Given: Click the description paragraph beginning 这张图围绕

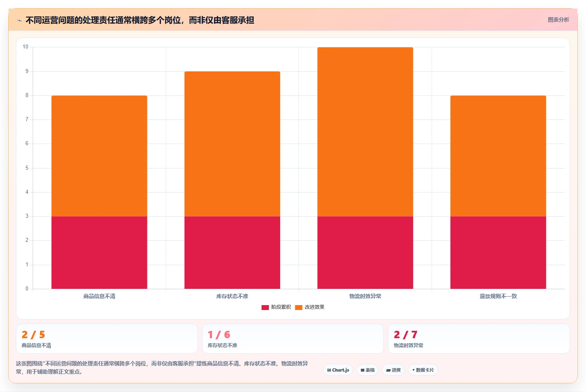Looking at the screenshot, I should pos(162,368).
